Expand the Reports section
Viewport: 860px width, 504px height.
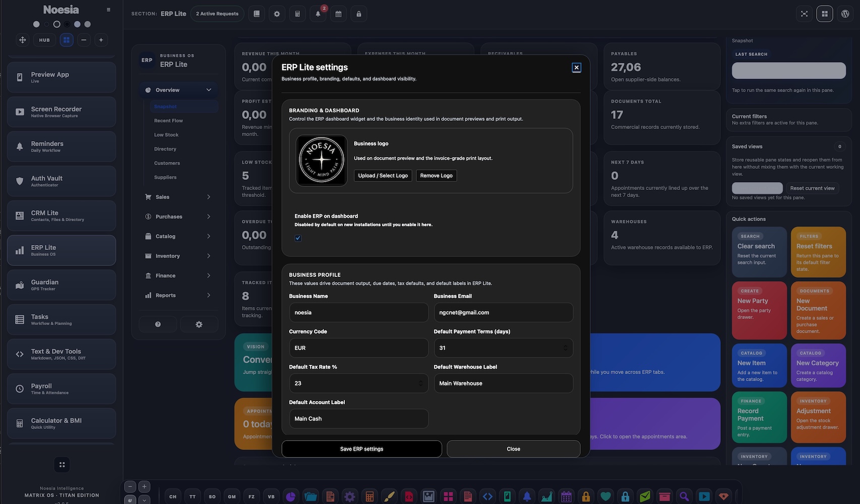point(179,295)
